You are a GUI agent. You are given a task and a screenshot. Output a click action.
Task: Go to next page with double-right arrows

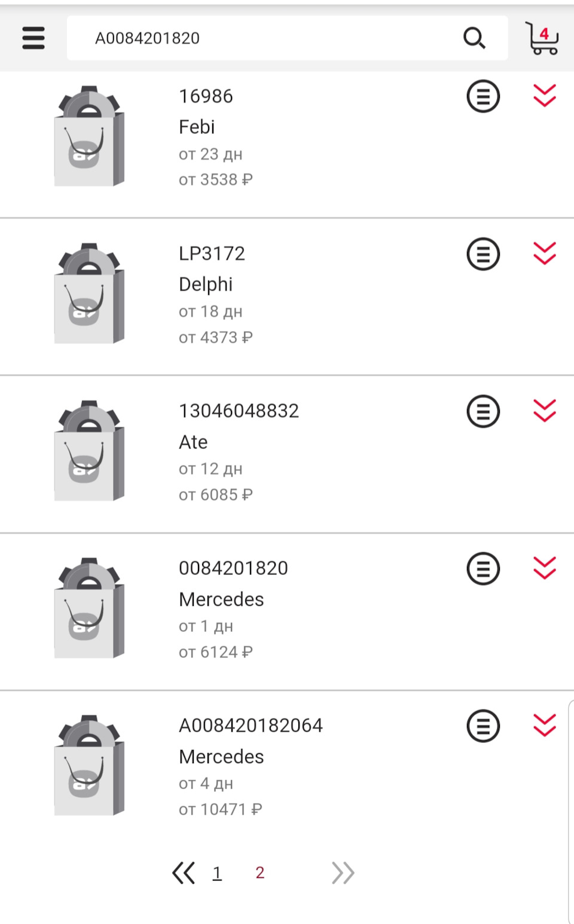[343, 873]
